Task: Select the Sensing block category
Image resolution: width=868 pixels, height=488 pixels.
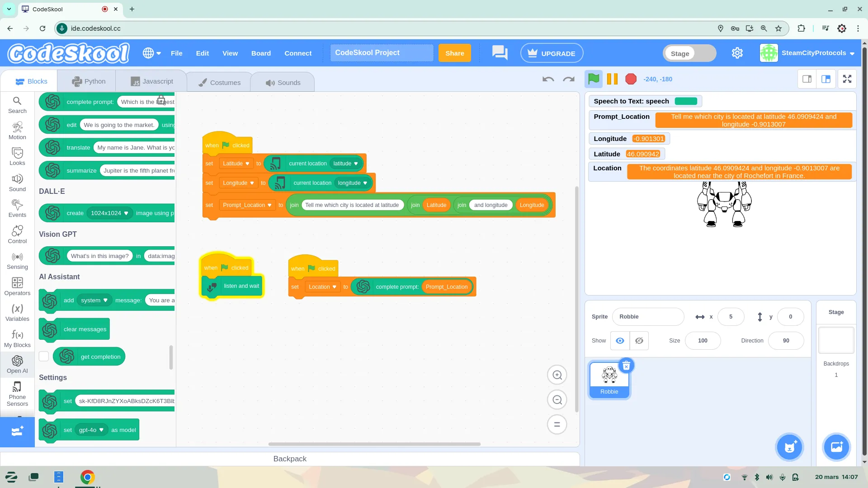Action: pyautogui.click(x=17, y=261)
